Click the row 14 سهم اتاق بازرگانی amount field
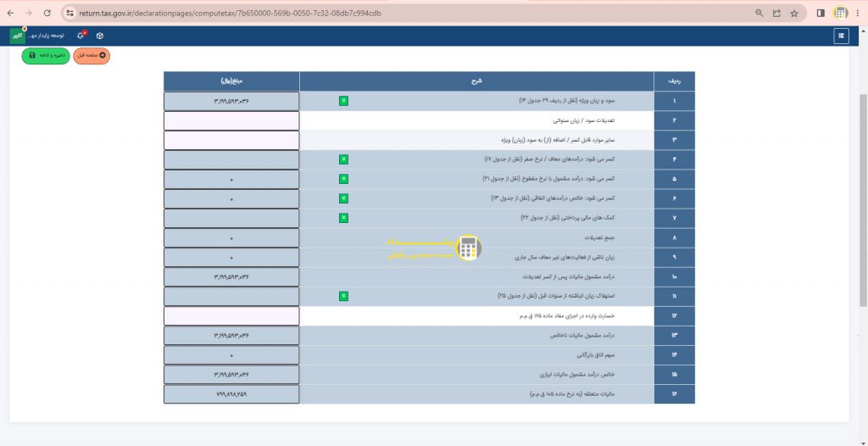 point(231,355)
